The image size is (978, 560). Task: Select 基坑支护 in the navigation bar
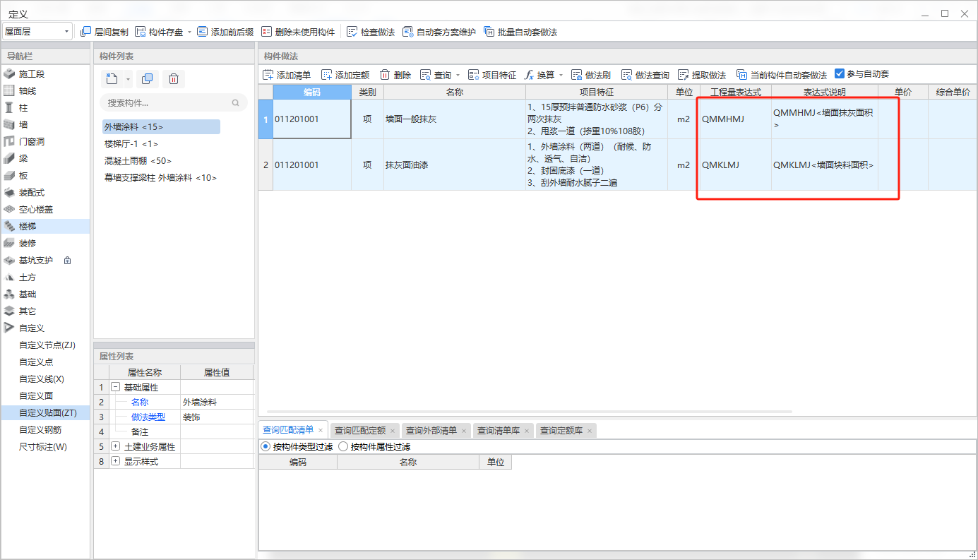tap(45, 260)
